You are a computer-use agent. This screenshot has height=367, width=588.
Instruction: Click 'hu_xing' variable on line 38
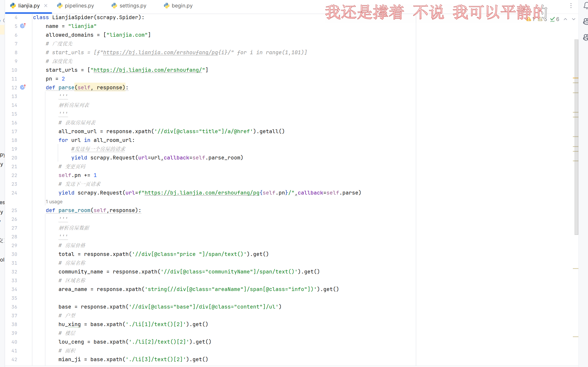point(70,324)
